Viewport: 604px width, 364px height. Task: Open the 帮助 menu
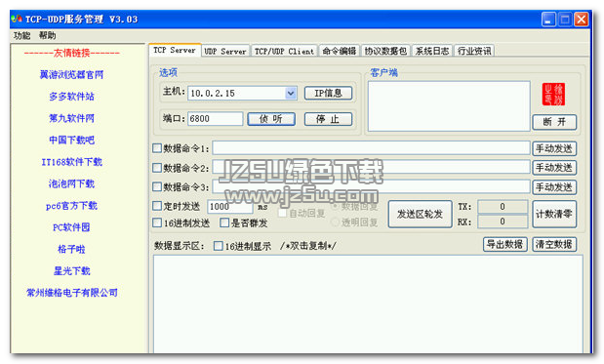[47, 35]
